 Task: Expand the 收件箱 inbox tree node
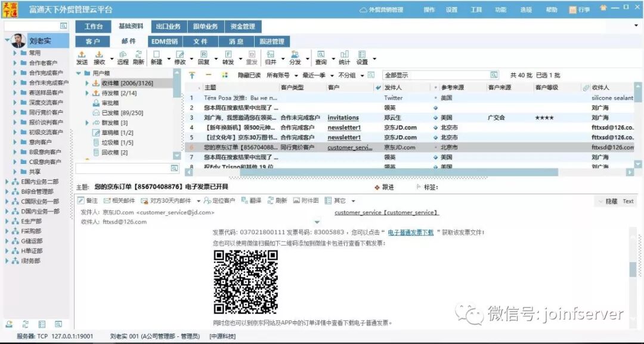[87, 83]
